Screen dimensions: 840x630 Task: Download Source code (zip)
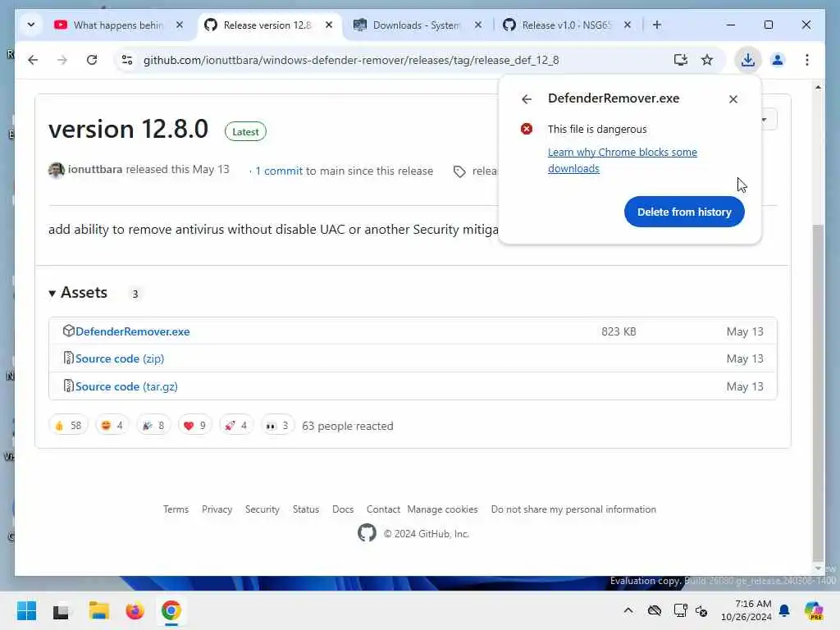120,359
